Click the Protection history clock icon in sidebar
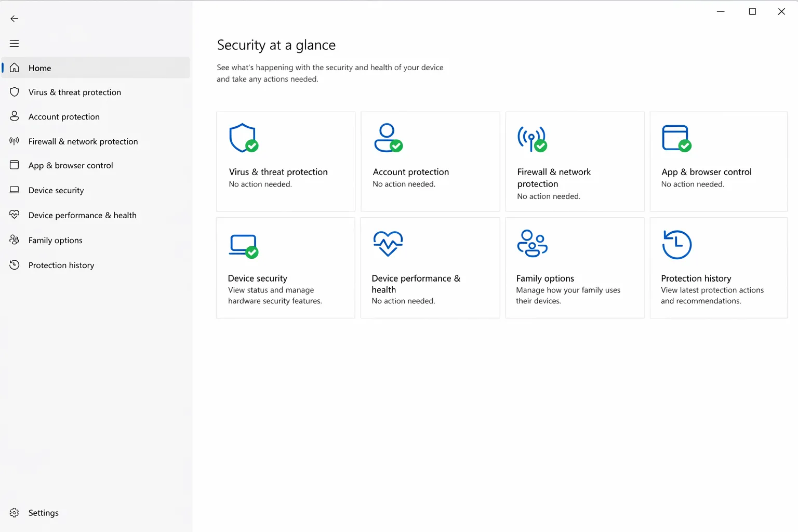Image resolution: width=798 pixels, height=532 pixels. [x=15, y=265]
